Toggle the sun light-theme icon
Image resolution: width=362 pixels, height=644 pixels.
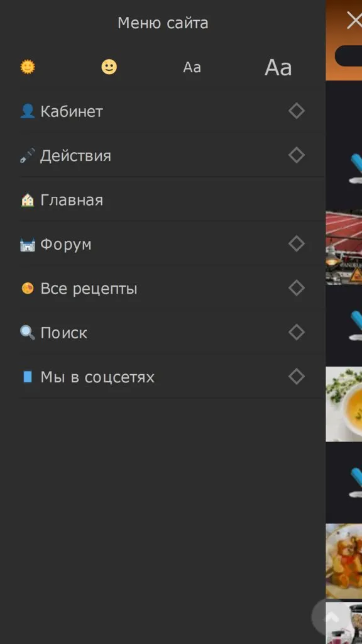coord(28,67)
